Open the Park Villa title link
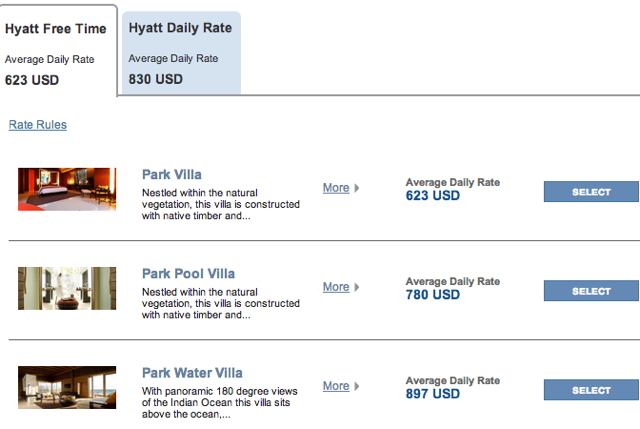This screenshot has height=429, width=640. pos(172,175)
